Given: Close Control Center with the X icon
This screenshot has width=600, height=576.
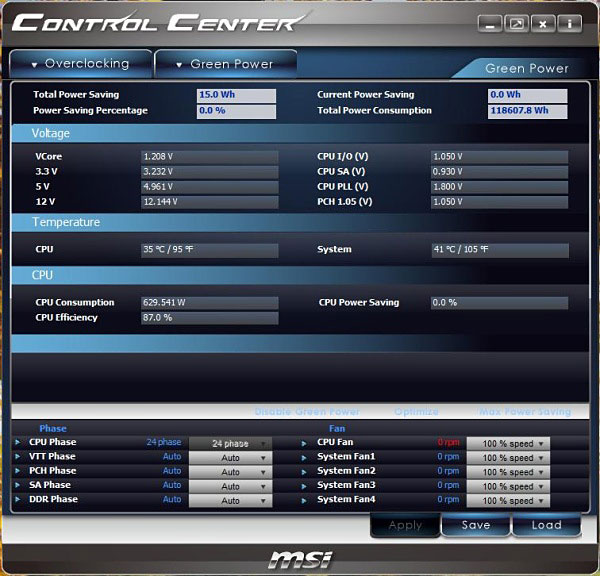Looking at the screenshot, I should [x=543, y=24].
